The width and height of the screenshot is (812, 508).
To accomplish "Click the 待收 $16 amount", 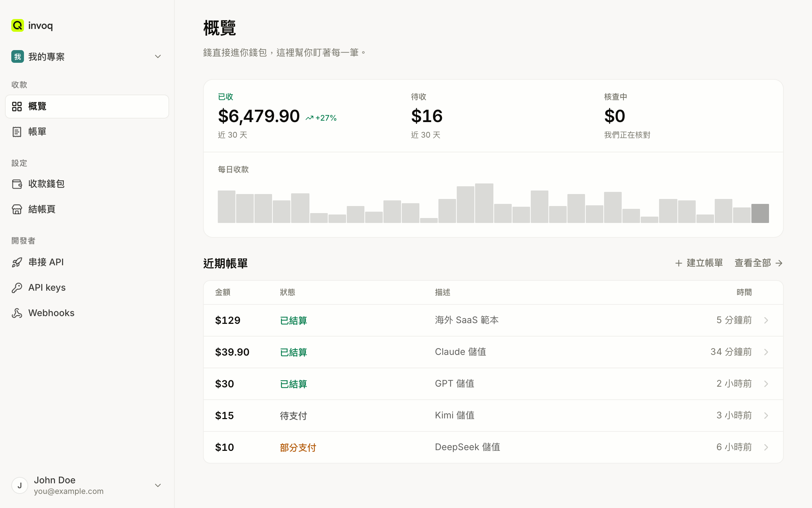I will pyautogui.click(x=427, y=116).
